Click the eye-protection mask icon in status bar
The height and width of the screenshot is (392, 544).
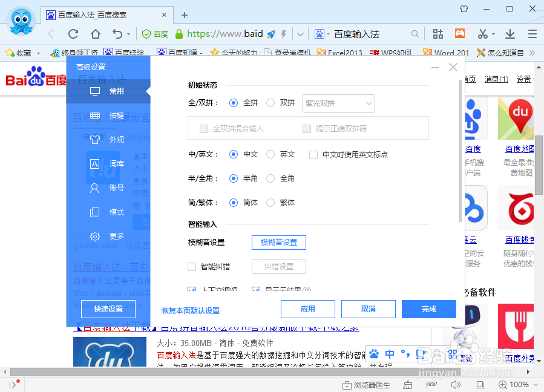pos(431,384)
